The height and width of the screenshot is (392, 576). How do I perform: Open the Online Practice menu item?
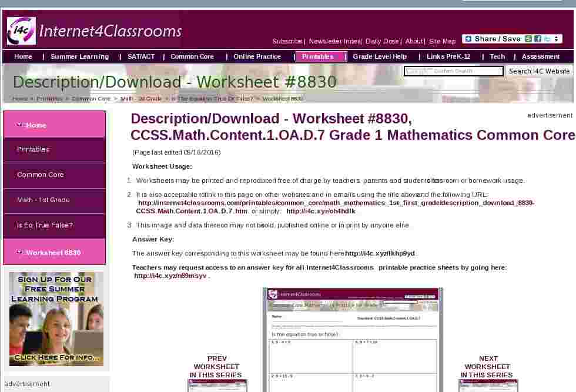point(257,56)
